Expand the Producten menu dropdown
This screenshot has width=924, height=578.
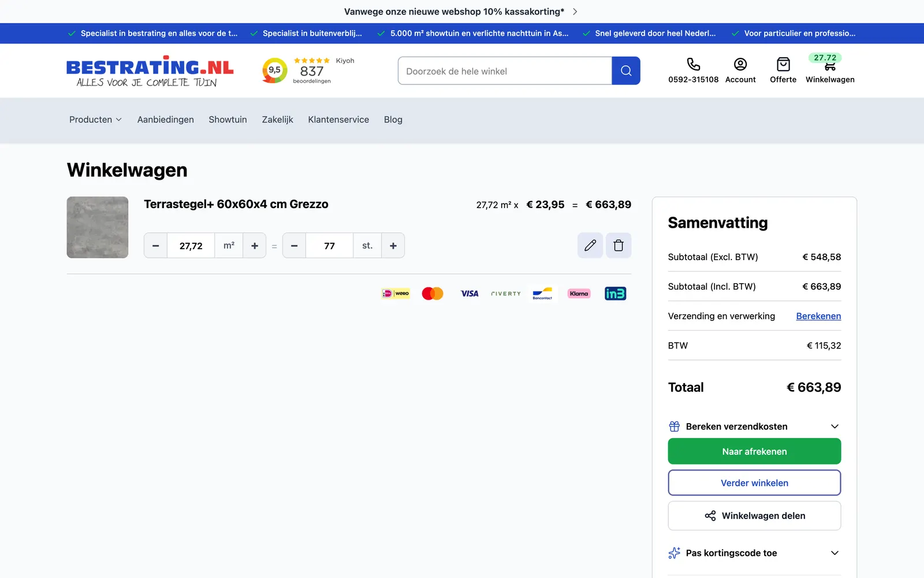(95, 120)
